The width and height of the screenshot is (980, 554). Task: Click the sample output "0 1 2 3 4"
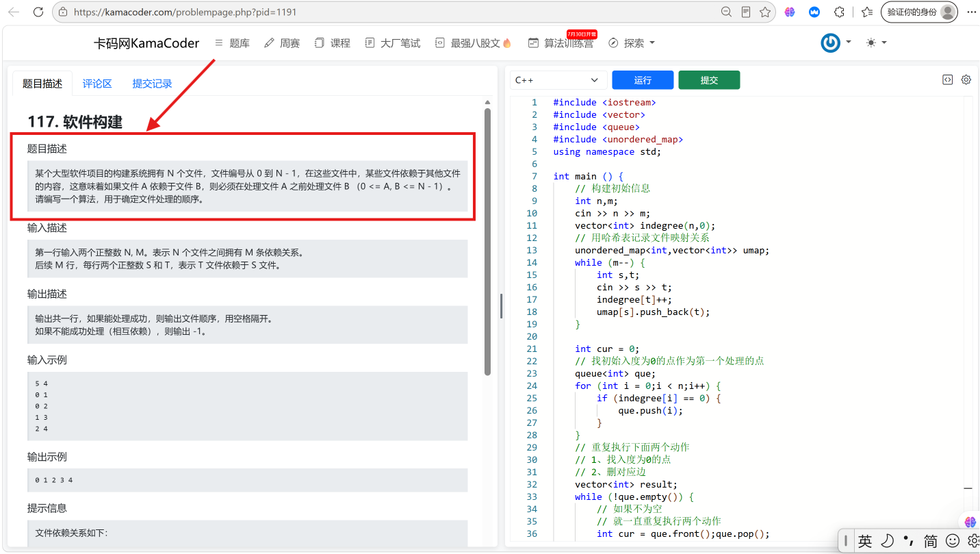click(x=54, y=480)
